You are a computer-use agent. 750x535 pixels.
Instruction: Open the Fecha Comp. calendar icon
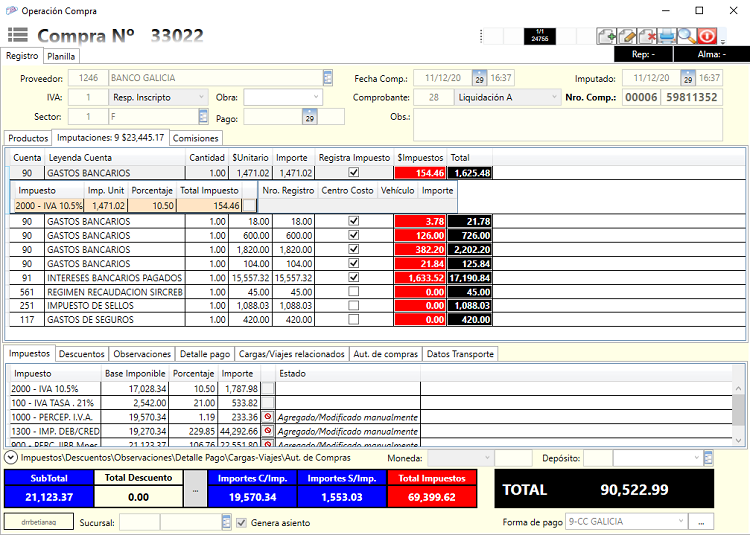coord(479,78)
